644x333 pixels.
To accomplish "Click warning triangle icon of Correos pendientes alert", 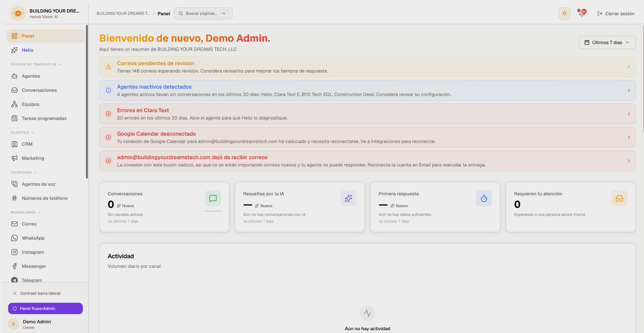I will 108,67.
